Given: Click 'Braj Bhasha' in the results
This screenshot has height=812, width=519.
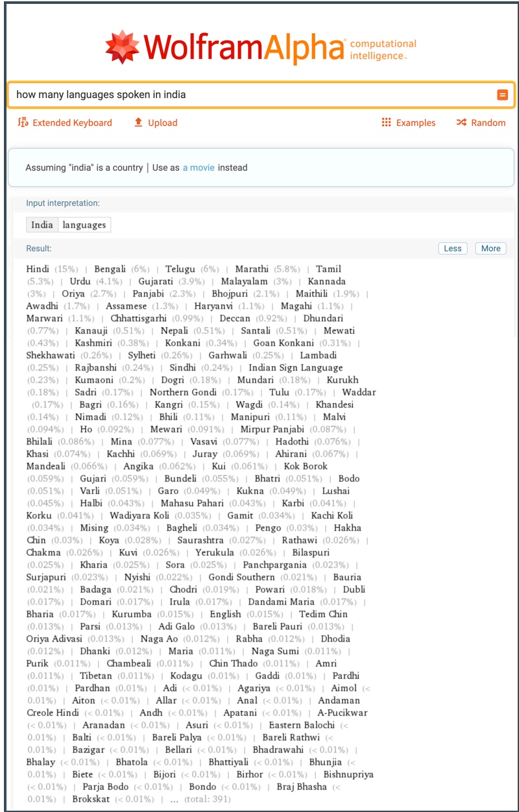Looking at the screenshot, I should click(x=302, y=787).
